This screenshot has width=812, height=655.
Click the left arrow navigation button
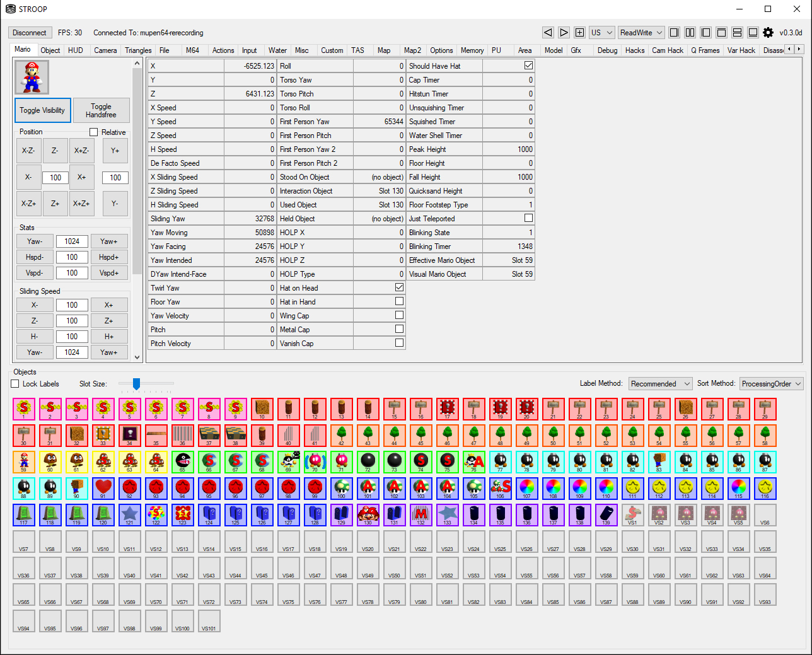[548, 33]
